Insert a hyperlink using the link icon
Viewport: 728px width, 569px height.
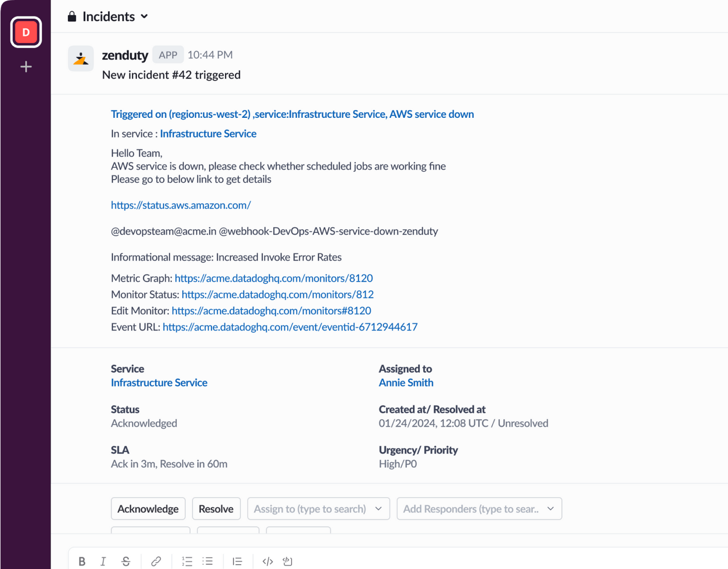coord(156,561)
